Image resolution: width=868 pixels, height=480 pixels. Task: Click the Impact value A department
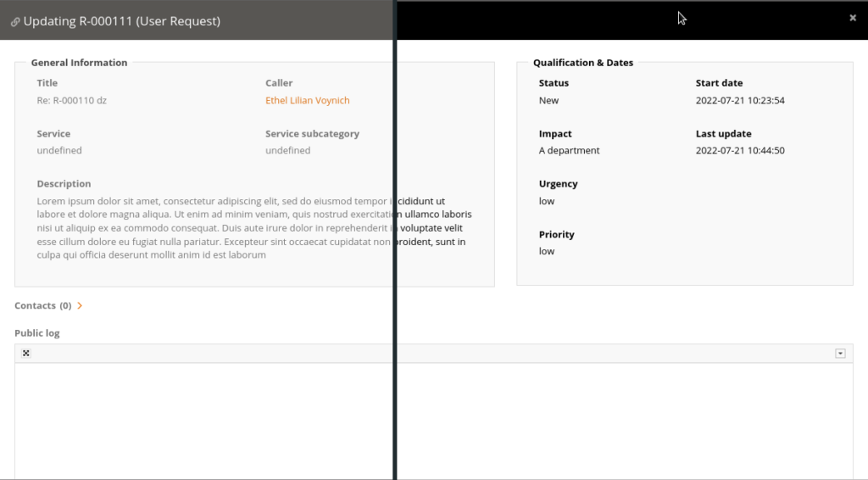coord(569,150)
